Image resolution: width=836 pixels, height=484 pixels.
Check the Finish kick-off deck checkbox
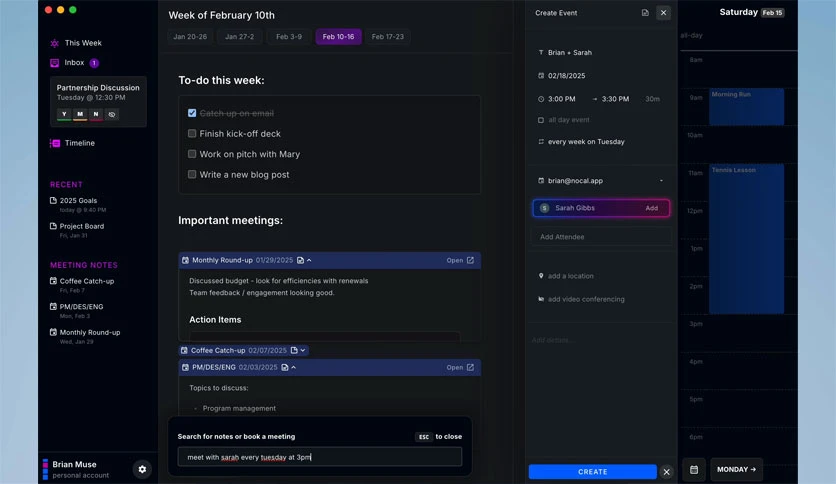pyautogui.click(x=192, y=133)
